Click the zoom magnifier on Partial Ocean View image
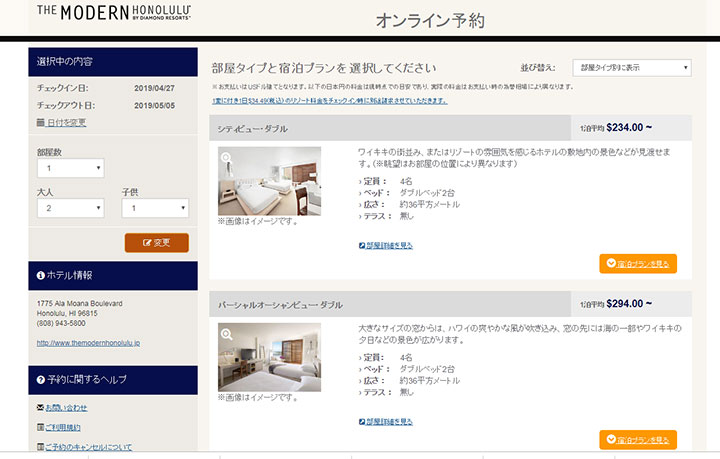Viewport: 720px width, 459px height. click(x=227, y=333)
